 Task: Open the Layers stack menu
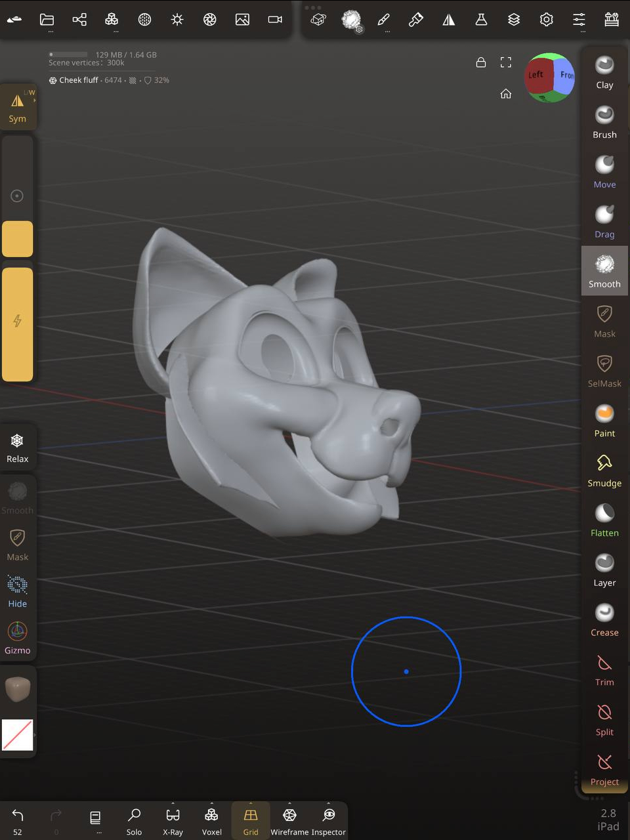click(514, 20)
